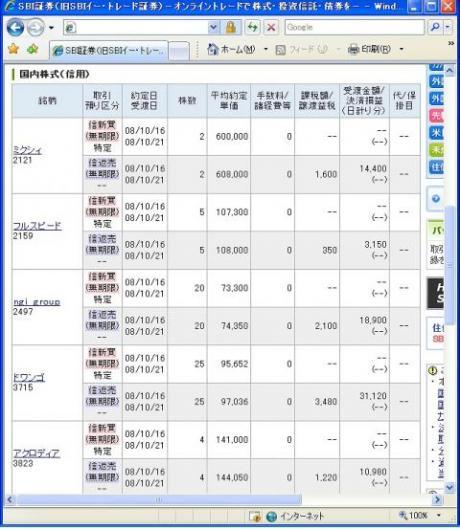Open the ngi group stock link

[x=37, y=302]
